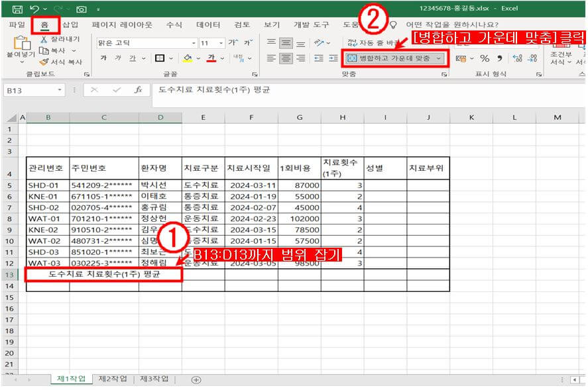Viewport: 588px width, 390px height.
Task: Click the 조건부 서식 button
Action: 561,52
